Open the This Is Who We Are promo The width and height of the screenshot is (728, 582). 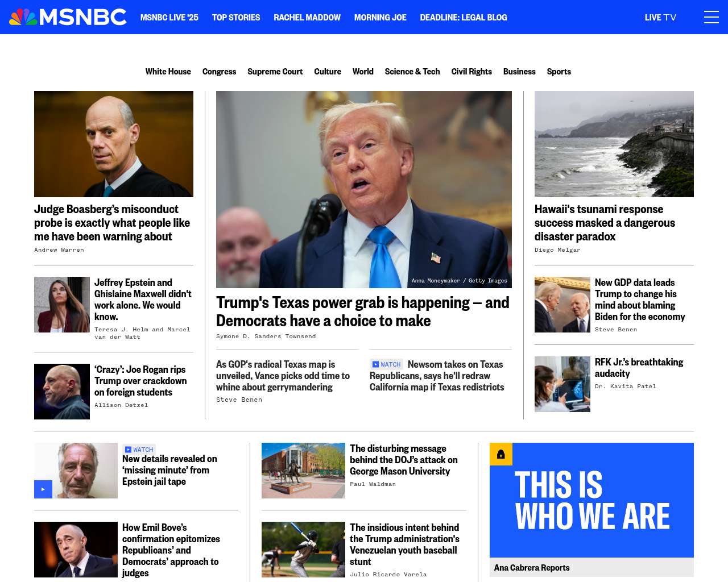[x=591, y=500]
